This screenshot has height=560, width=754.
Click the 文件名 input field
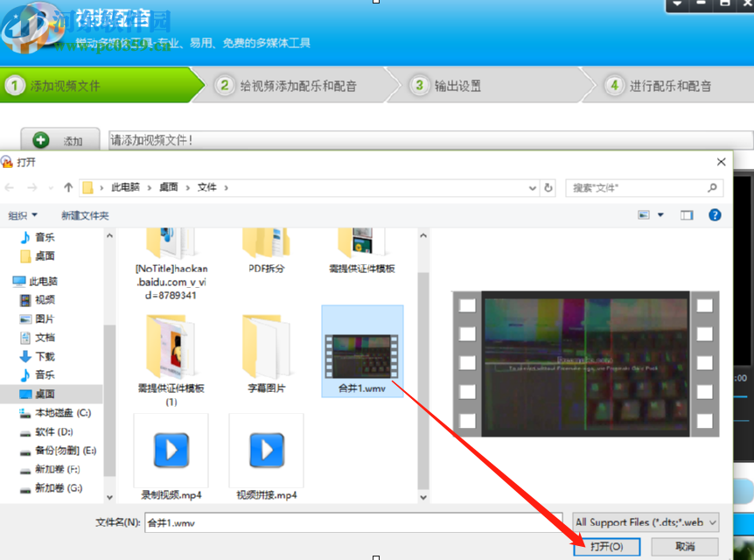click(x=353, y=522)
